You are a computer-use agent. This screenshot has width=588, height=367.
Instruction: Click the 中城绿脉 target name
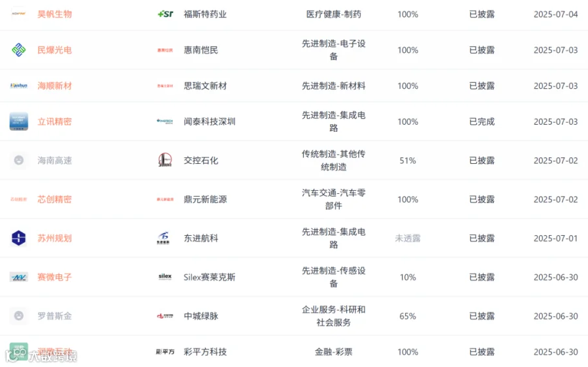pyautogui.click(x=201, y=316)
